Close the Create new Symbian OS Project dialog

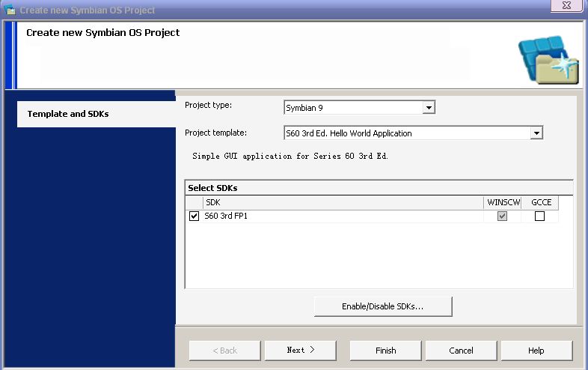(566, 6)
